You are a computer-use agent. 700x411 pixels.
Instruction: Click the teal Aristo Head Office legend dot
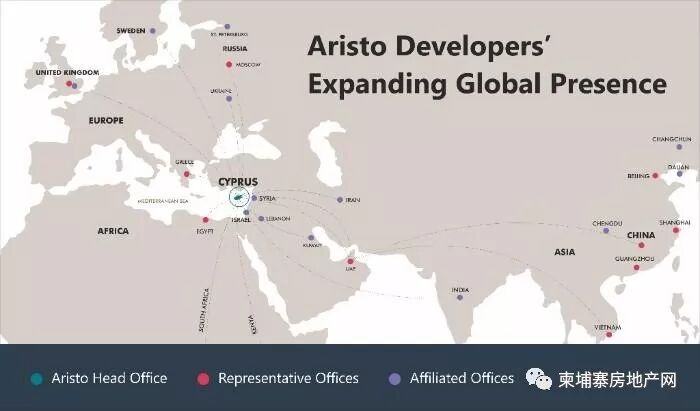37,379
